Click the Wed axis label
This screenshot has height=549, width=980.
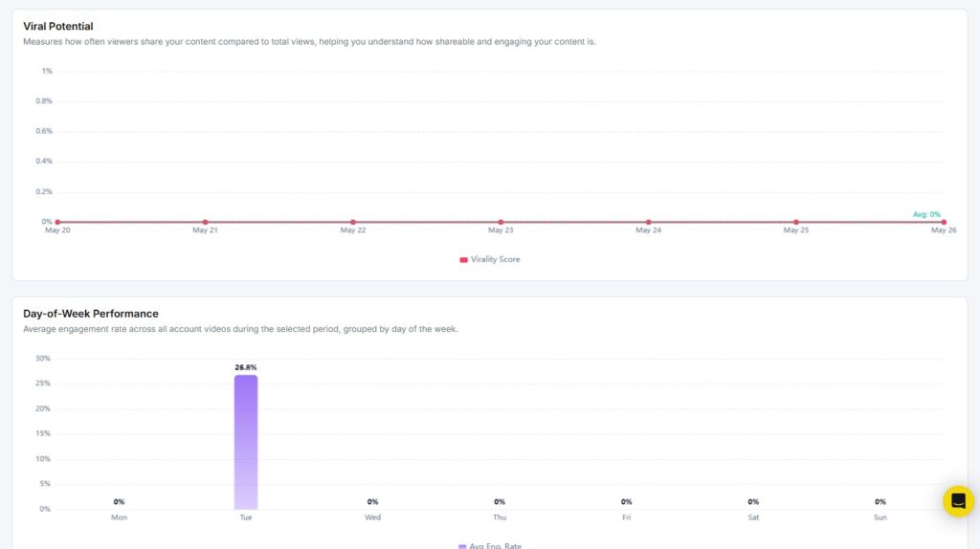[x=372, y=517]
